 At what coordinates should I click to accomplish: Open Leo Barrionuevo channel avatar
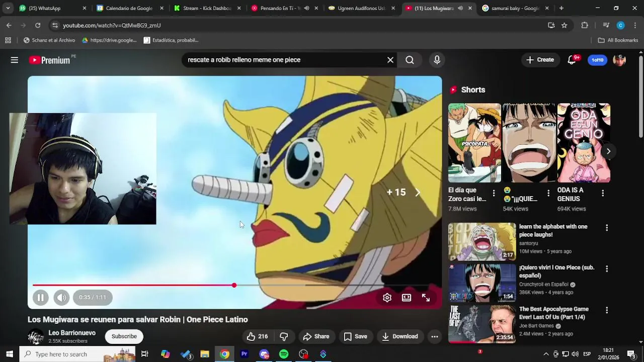click(x=36, y=337)
